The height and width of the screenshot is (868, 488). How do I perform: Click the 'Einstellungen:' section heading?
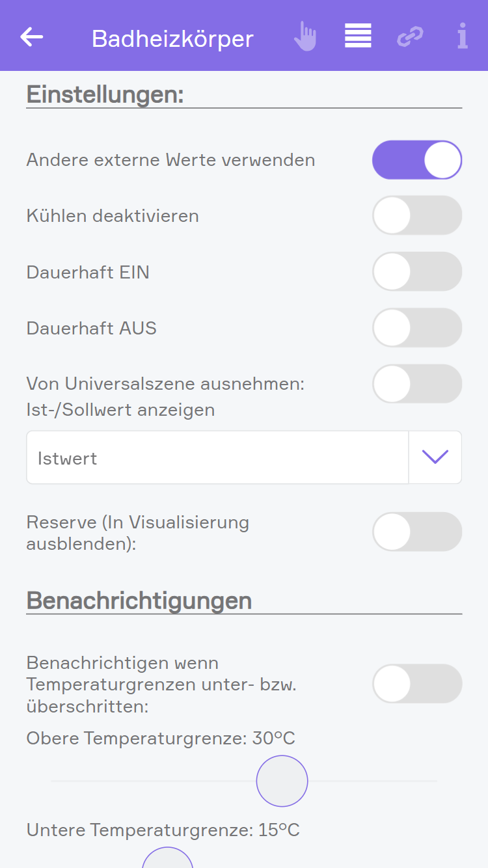point(105,94)
